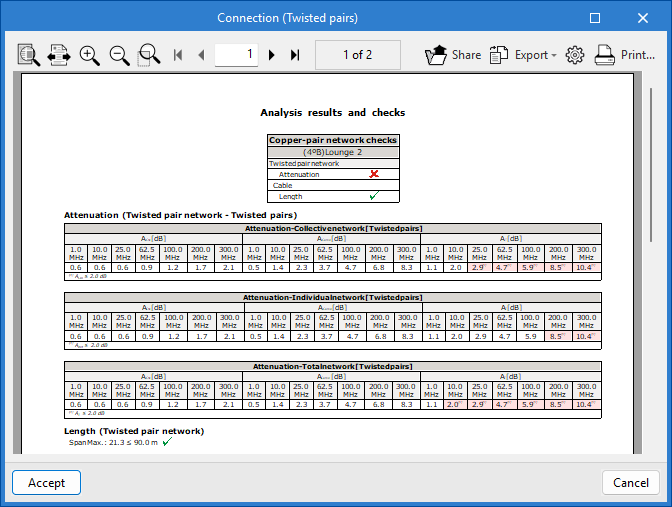Screen dimensions: 672x507
Task: Click the page number input field
Action: click(237, 55)
